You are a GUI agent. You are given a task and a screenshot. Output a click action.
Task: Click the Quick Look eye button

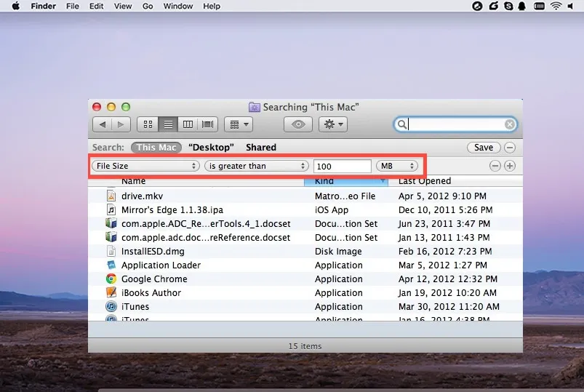click(x=298, y=124)
